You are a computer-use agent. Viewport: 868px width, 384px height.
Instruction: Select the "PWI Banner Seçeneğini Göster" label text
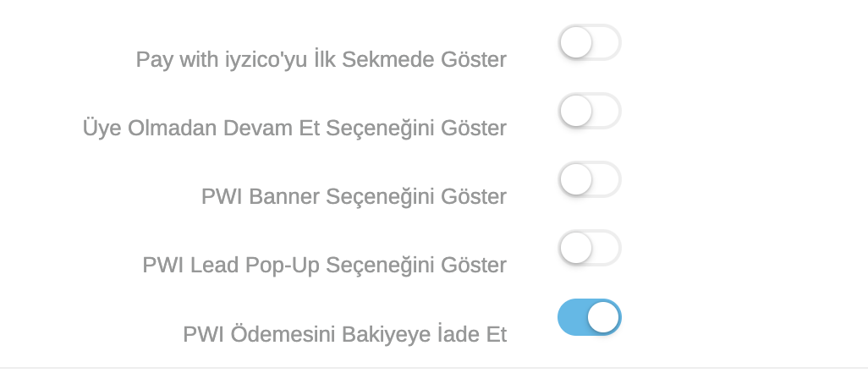click(x=354, y=197)
